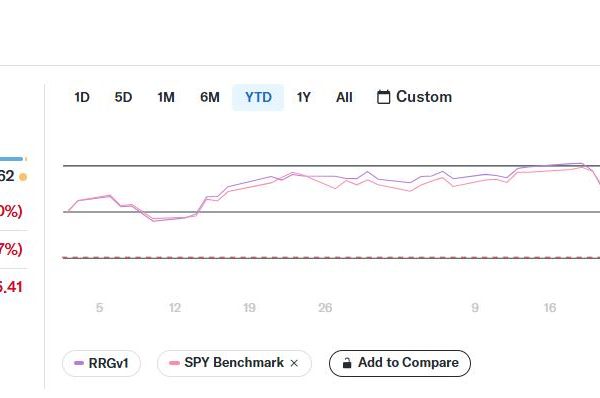Open the Custom date range picker
Screen dimensions: 600x398
pos(414,97)
